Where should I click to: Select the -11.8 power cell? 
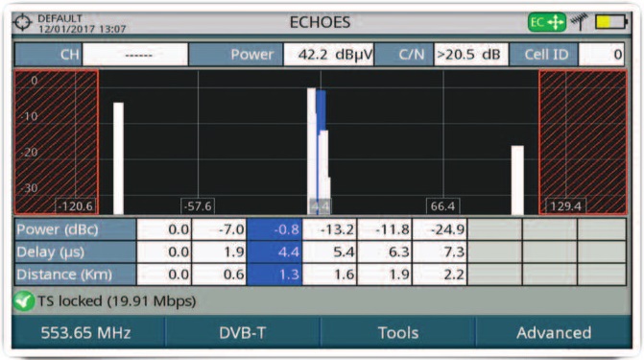click(x=385, y=229)
